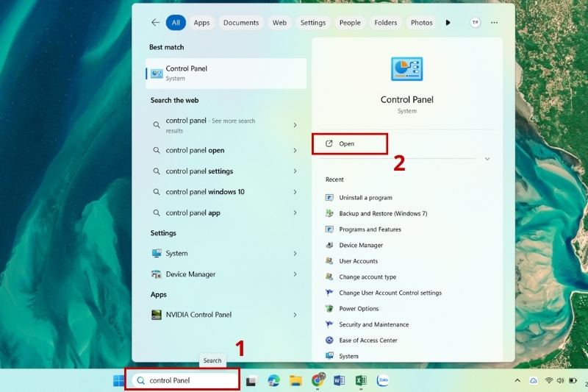This screenshot has height=392, width=588.
Task: Open the Windows Start button
Action: tap(118, 380)
